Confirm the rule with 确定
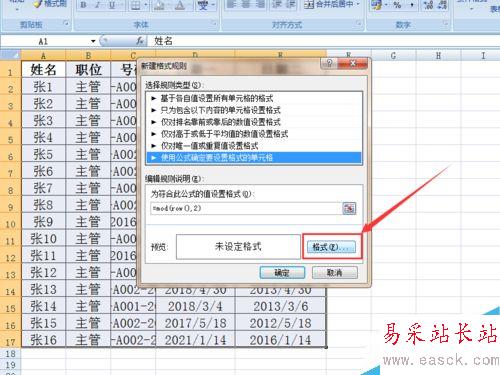Image resolution: width=500 pixels, height=375 pixels. pyautogui.click(x=282, y=273)
